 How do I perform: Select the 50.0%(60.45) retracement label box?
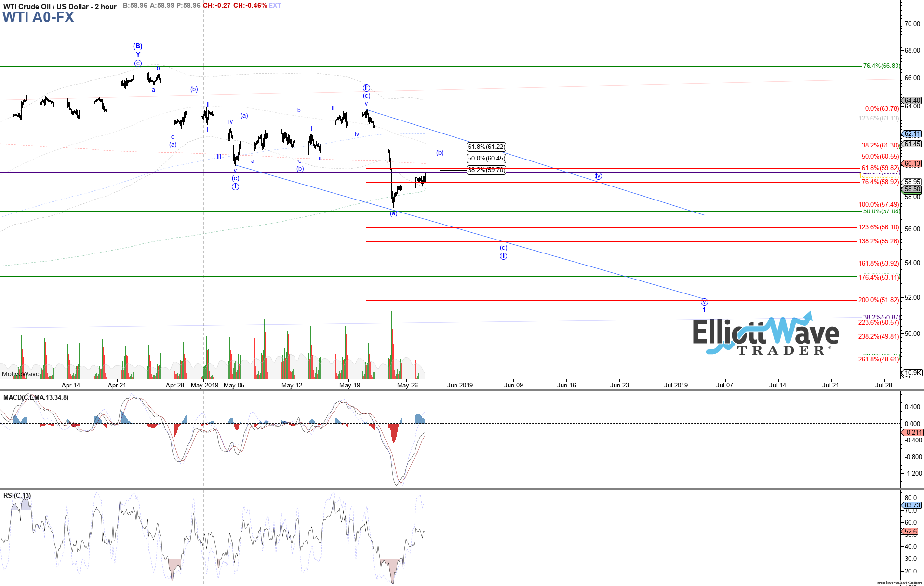point(486,159)
